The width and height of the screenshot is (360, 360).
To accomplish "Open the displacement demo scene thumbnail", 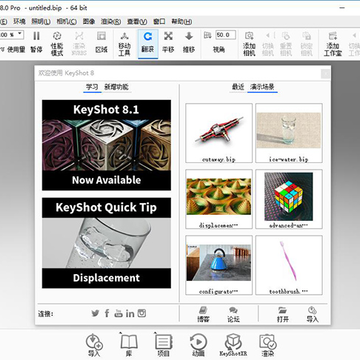I will coord(219,199).
